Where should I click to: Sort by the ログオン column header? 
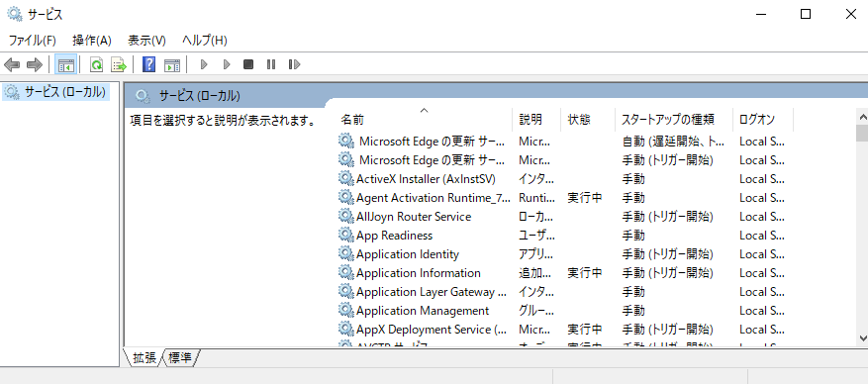(x=763, y=119)
